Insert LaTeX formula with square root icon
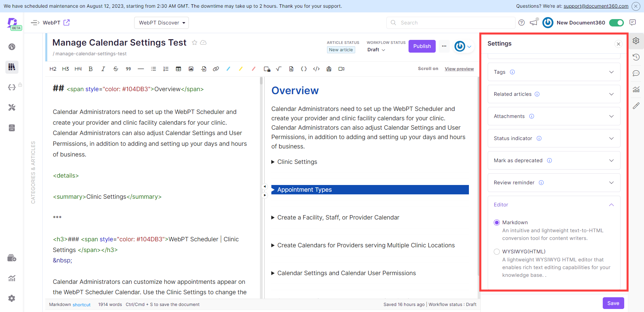 279,69
